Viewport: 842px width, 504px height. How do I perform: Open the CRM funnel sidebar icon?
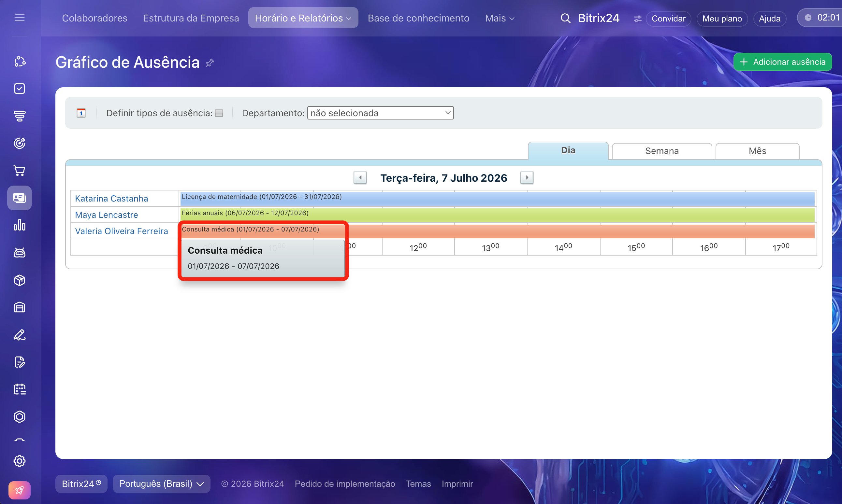[19, 116]
